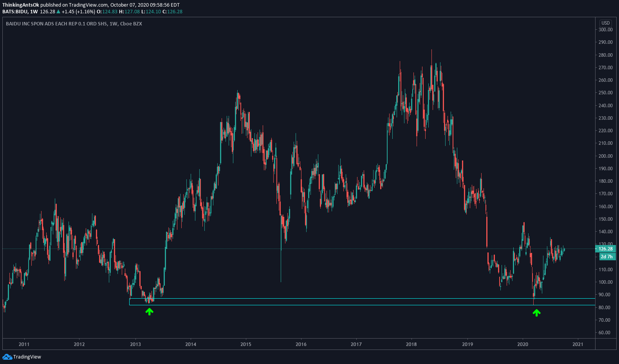Click the +1.45 (+1.16%) change value

(x=78, y=12)
